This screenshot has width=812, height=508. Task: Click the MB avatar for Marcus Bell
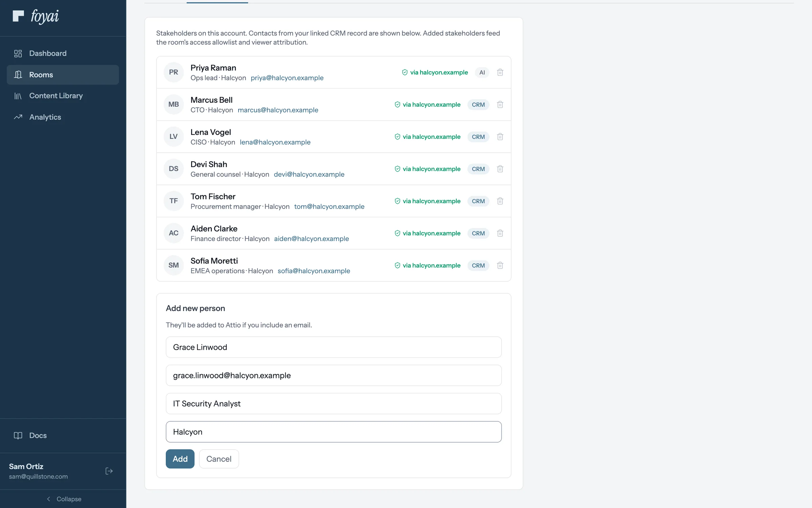pos(174,104)
